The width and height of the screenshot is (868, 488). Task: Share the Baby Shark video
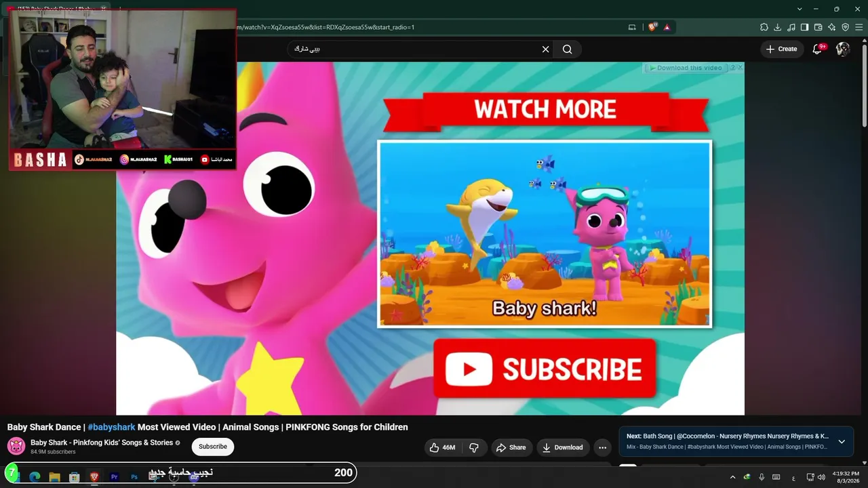[x=511, y=447]
